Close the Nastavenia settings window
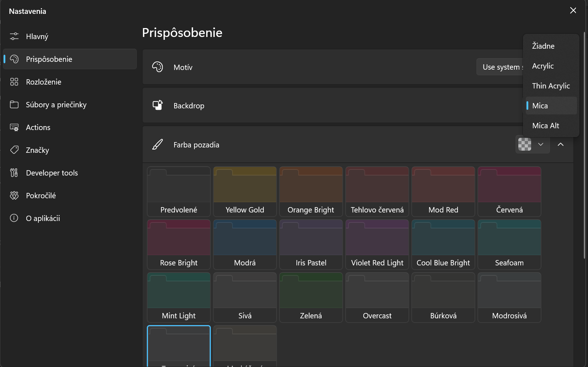The image size is (588, 367). (573, 11)
